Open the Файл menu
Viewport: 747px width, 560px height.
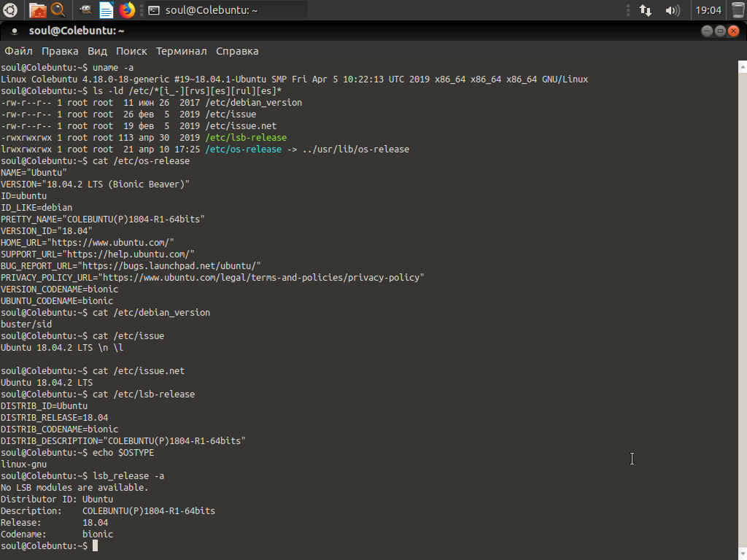pos(18,51)
